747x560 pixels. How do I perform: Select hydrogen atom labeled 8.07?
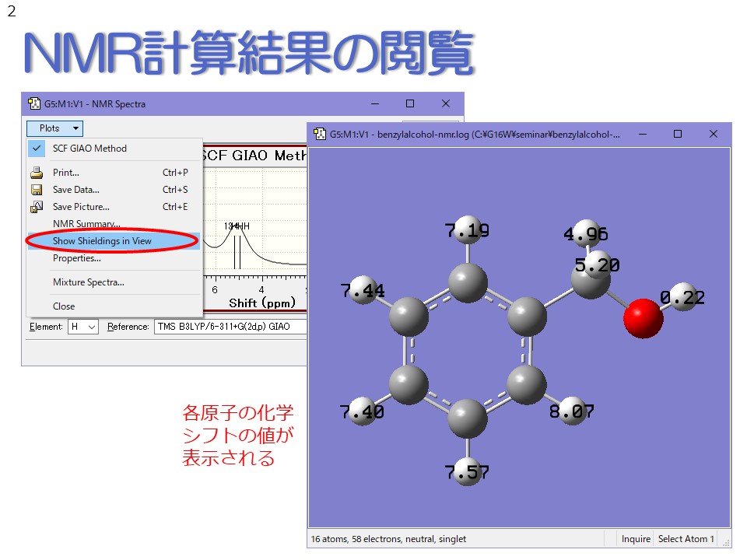[x=572, y=411]
